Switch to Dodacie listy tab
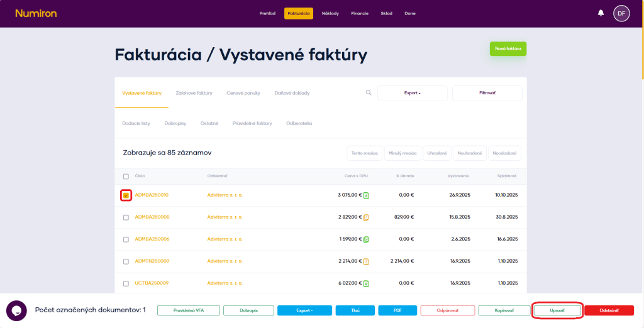 point(136,123)
